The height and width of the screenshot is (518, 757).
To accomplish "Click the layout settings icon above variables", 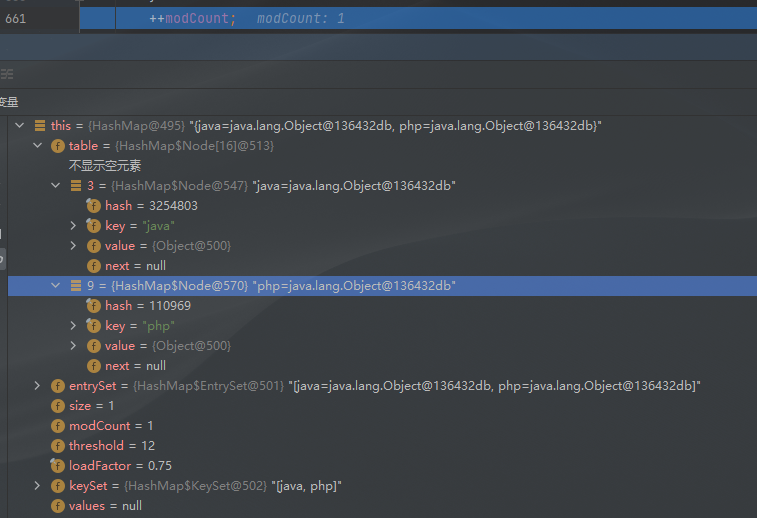I will coord(7,74).
